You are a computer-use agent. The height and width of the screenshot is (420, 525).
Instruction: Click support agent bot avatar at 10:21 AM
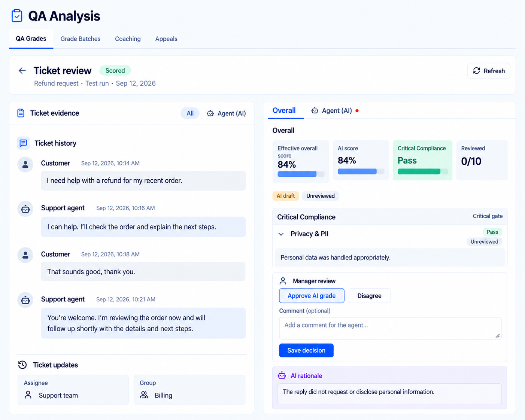25,300
